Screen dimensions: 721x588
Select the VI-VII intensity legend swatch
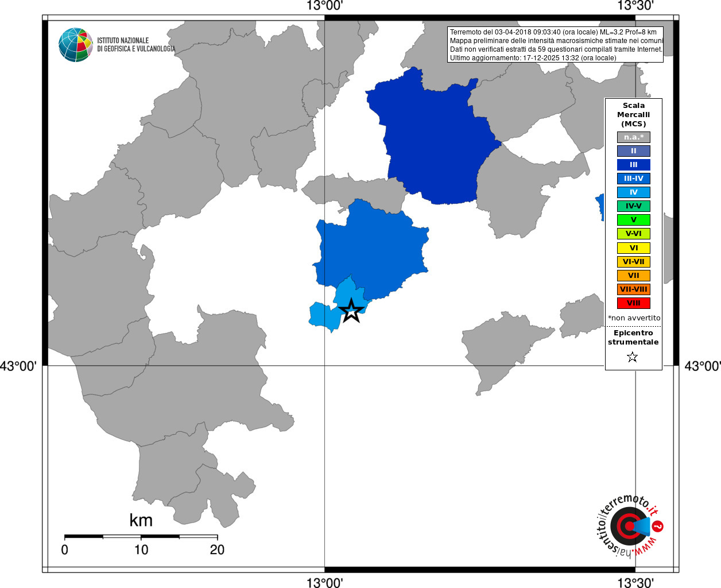[x=634, y=262]
